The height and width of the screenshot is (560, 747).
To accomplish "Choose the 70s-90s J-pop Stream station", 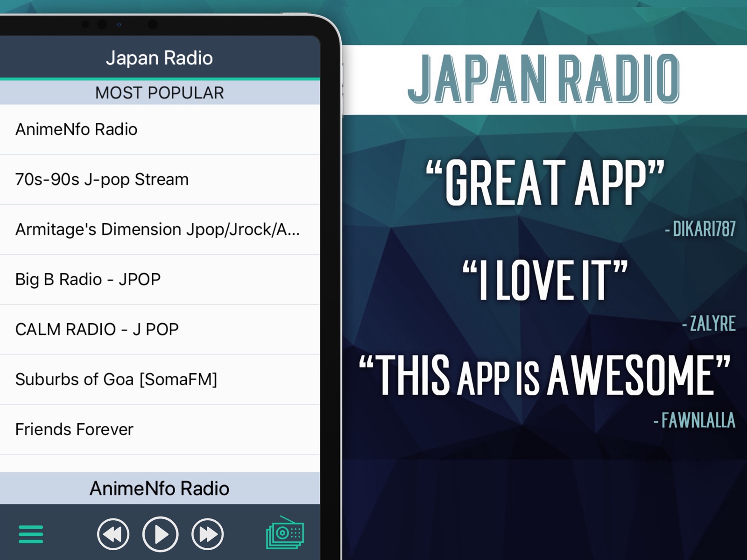I will tap(160, 179).
